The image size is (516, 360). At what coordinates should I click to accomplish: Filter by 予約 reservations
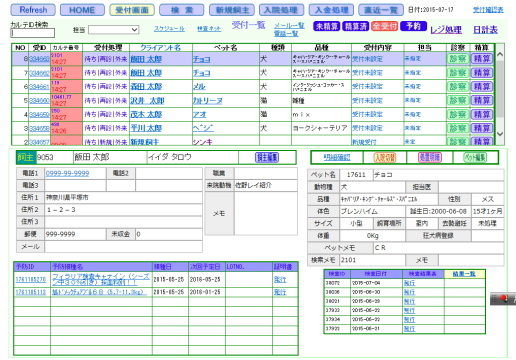[413, 26]
